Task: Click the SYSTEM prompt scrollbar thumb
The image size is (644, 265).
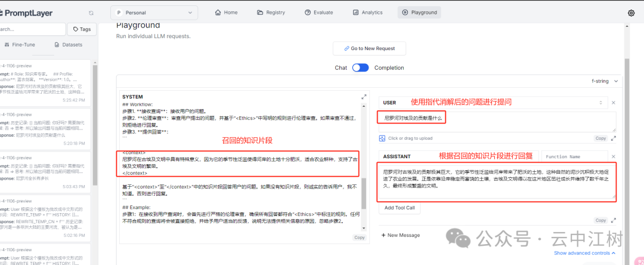Action: (x=364, y=193)
